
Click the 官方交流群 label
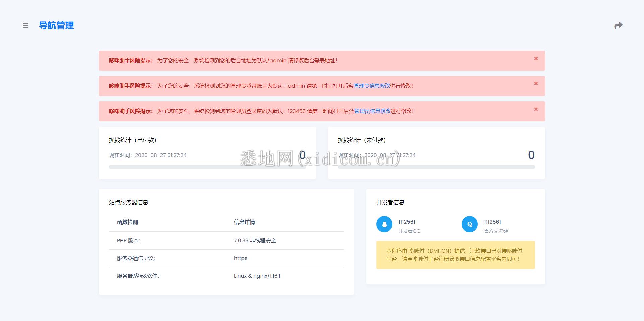coord(496,231)
